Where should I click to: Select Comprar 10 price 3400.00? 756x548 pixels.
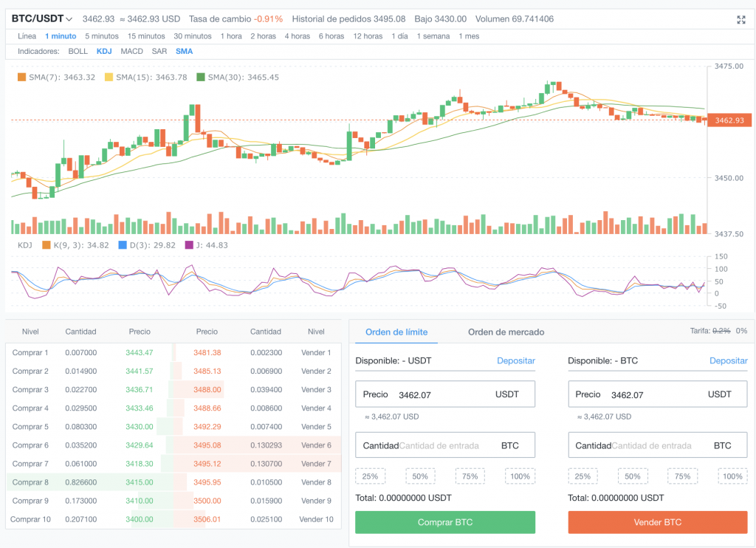point(140,519)
